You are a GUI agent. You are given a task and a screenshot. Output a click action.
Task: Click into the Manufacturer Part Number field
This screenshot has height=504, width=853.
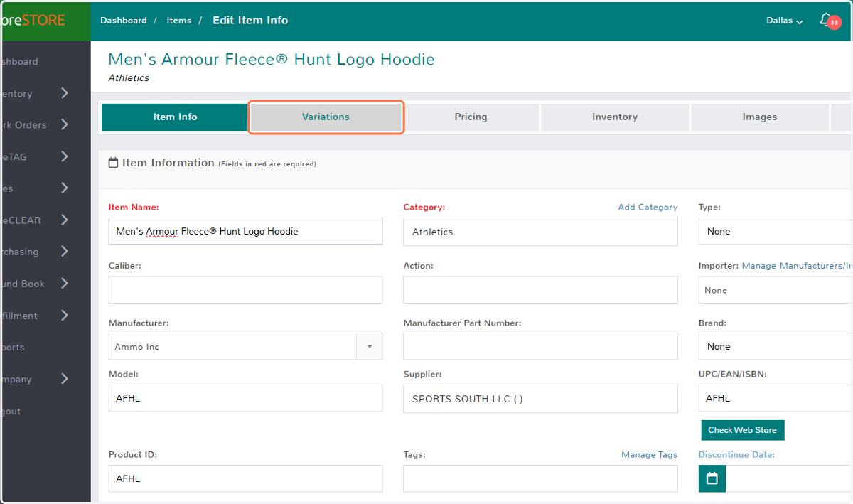click(x=540, y=346)
